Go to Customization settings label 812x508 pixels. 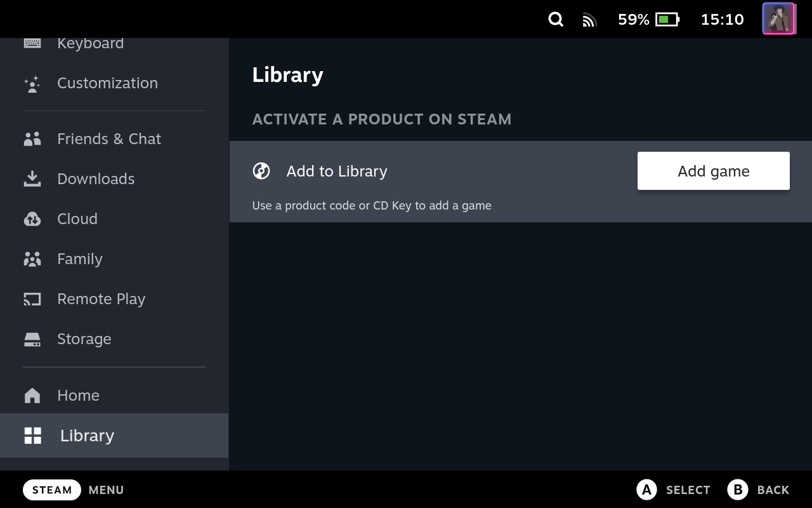click(107, 83)
